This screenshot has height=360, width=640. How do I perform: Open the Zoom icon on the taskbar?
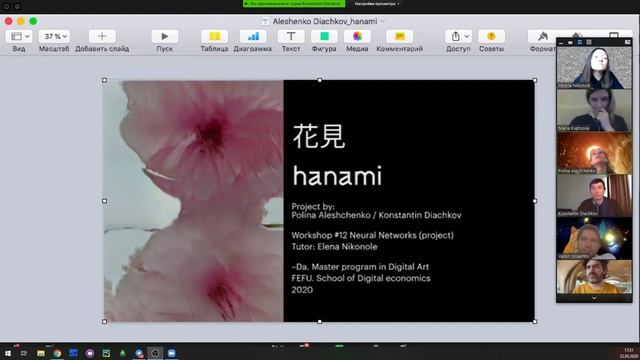click(x=172, y=353)
